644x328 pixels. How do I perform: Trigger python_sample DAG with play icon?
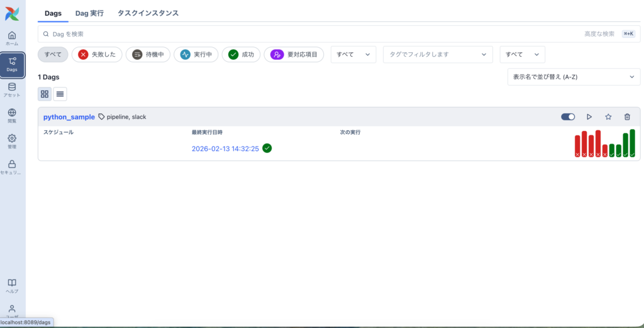click(x=589, y=116)
